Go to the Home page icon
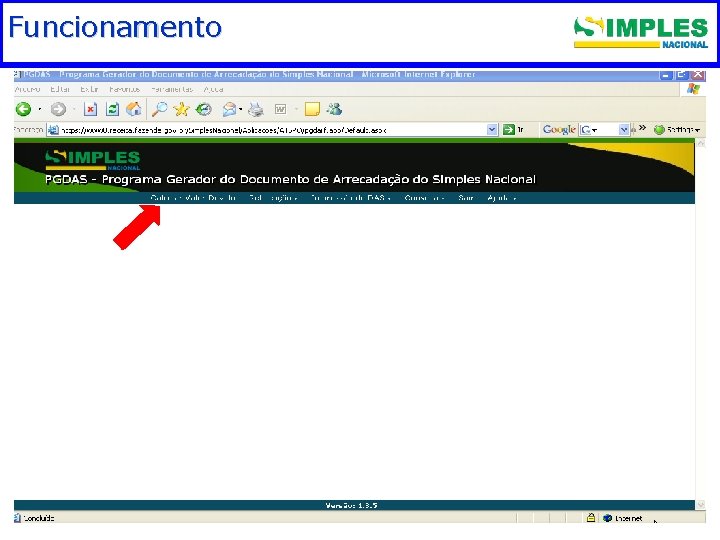 pyautogui.click(x=134, y=109)
